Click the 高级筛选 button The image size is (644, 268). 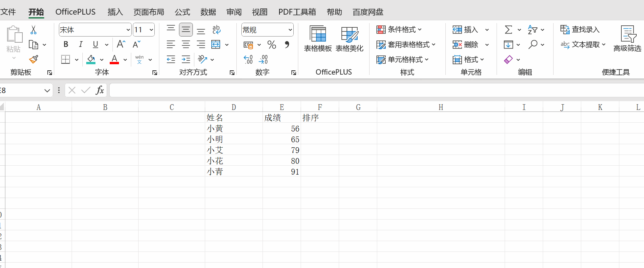coord(627,39)
